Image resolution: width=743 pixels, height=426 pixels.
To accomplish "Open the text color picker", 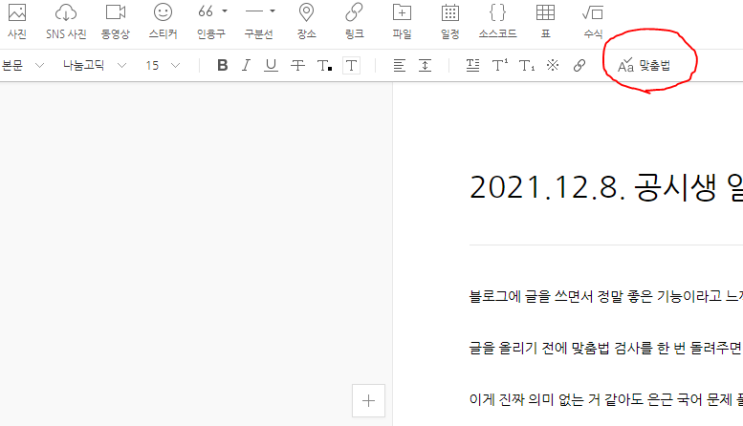I will click(x=325, y=65).
